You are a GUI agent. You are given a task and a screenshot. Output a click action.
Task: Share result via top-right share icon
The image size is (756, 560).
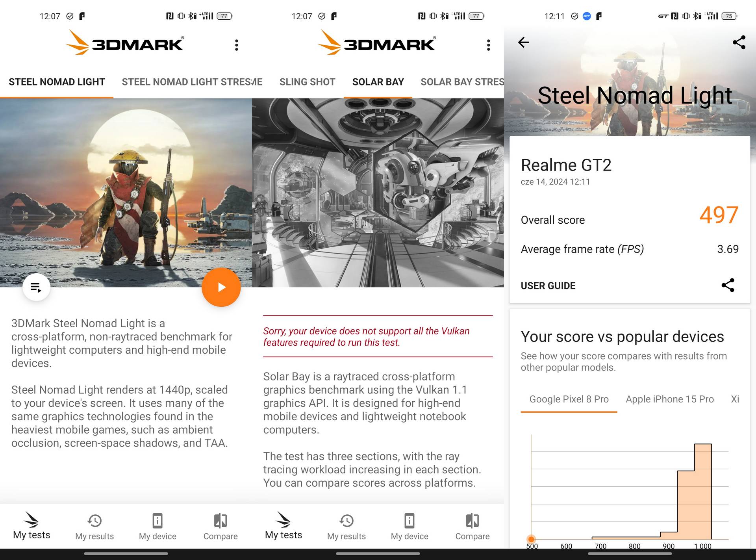739,42
